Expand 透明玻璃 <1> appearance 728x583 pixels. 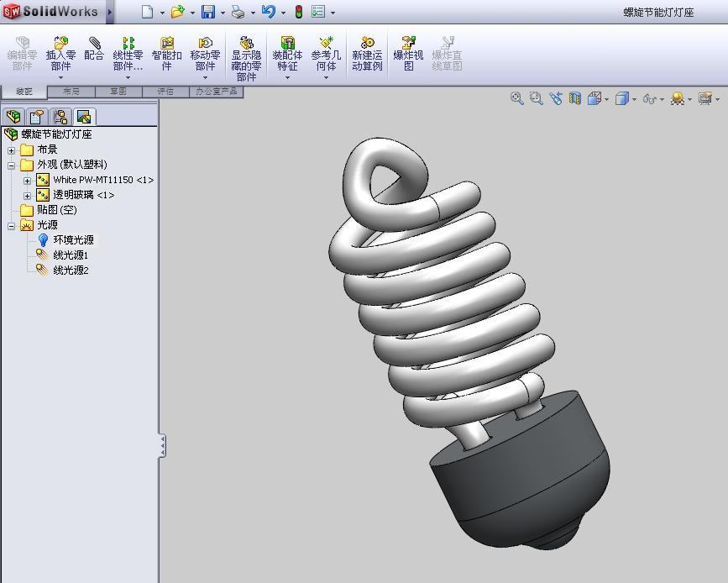(27, 196)
